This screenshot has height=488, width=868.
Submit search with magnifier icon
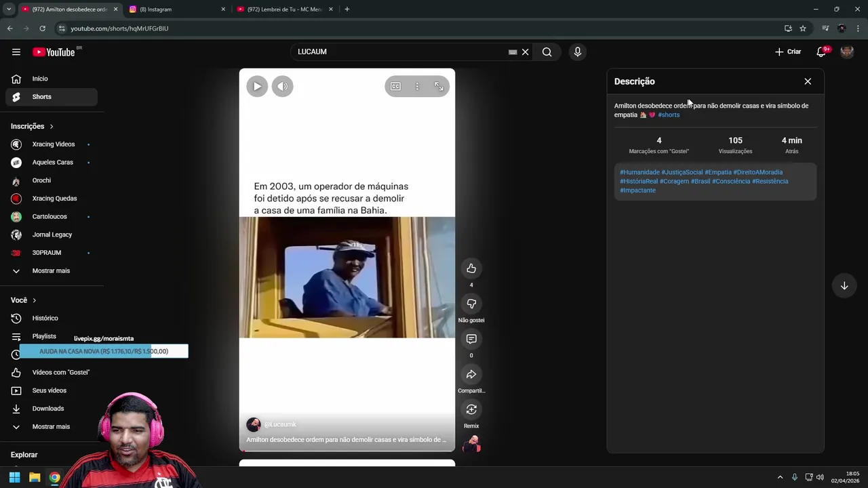[x=547, y=52]
